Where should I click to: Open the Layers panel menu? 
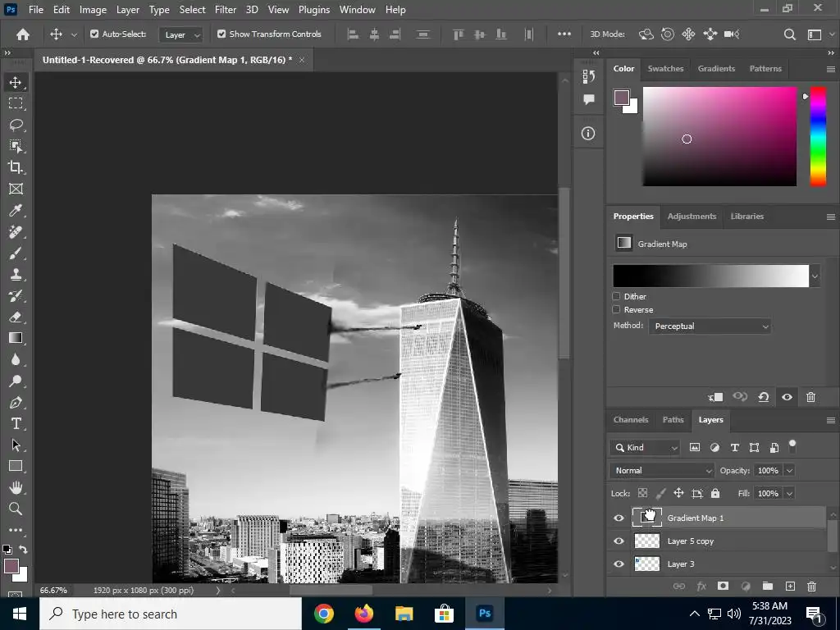pos(831,420)
